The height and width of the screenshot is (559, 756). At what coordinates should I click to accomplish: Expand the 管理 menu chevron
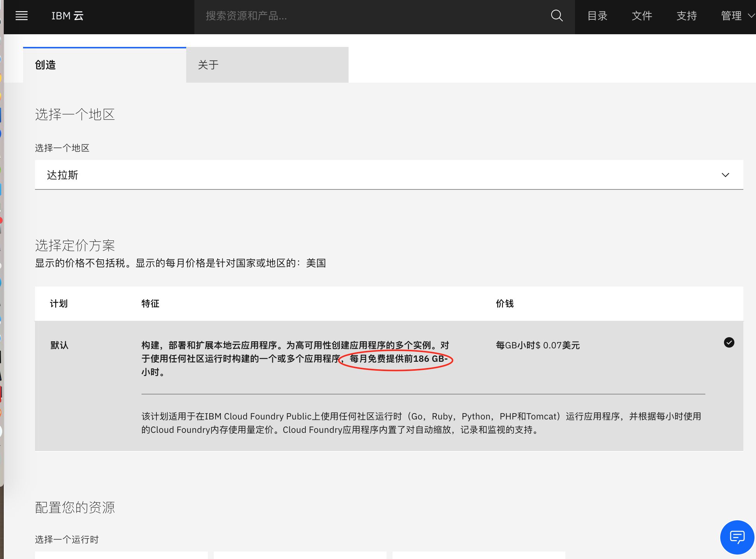751,16
